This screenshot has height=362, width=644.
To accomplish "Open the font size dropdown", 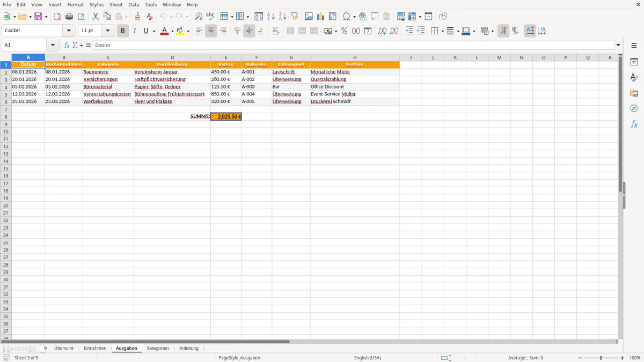I will tap(108, 31).
